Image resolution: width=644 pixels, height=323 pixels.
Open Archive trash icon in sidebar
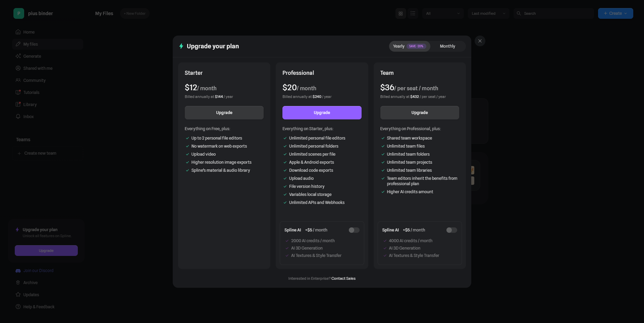tap(18, 283)
